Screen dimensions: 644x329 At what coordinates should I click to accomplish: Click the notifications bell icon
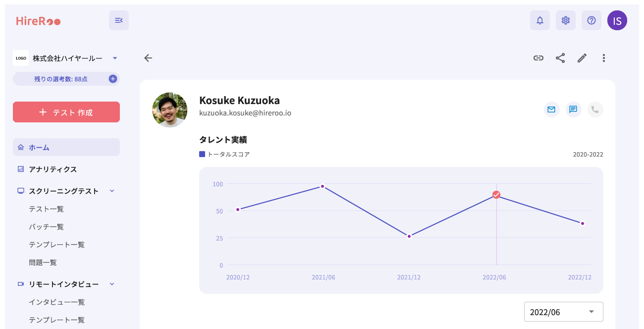(x=540, y=20)
